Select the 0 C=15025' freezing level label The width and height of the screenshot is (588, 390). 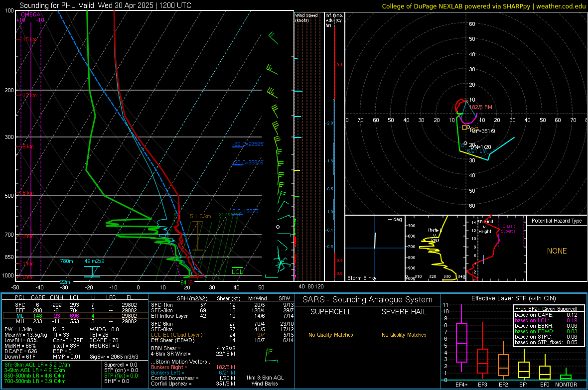246,211
